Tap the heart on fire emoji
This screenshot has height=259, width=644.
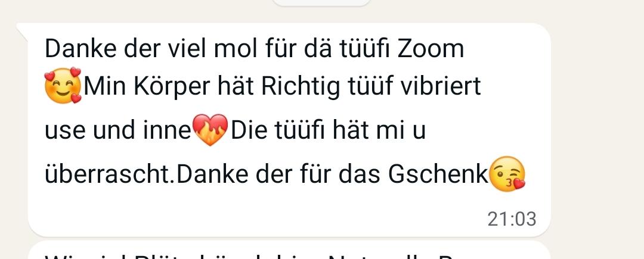(x=210, y=130)
